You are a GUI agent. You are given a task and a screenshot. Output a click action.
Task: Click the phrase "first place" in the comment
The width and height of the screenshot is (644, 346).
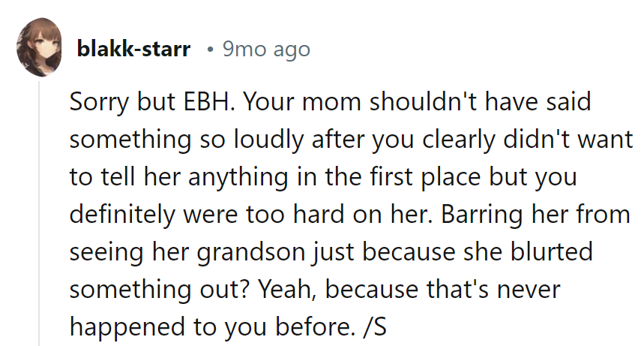pos(442,177)
